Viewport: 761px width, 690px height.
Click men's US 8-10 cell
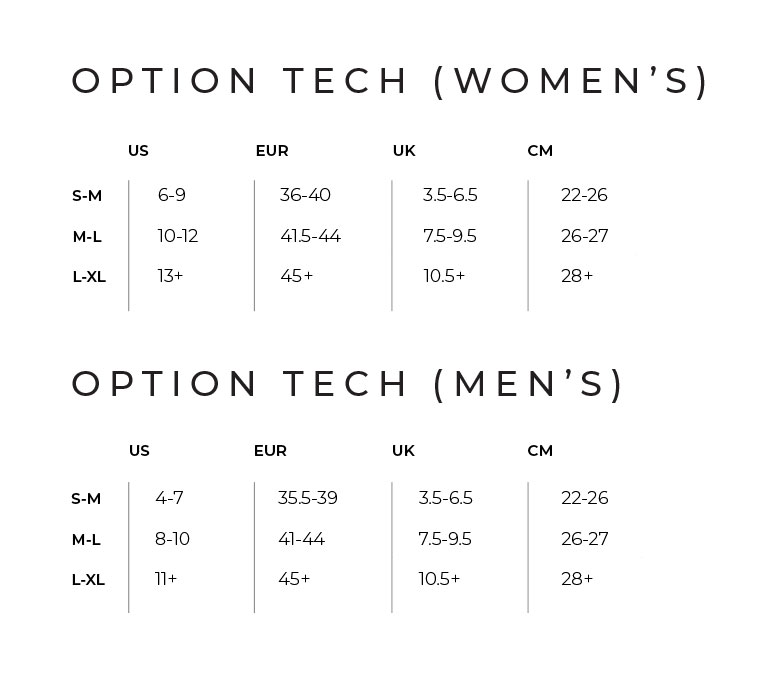pyautogui.click(x=172, y=539)
